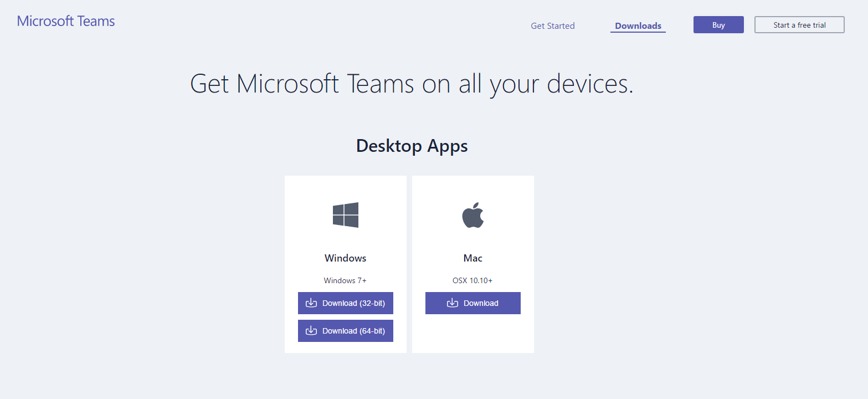Click the "Windows 7+" requirement text
The height and width of the screenshot is (399, 868).
point(345,280)
